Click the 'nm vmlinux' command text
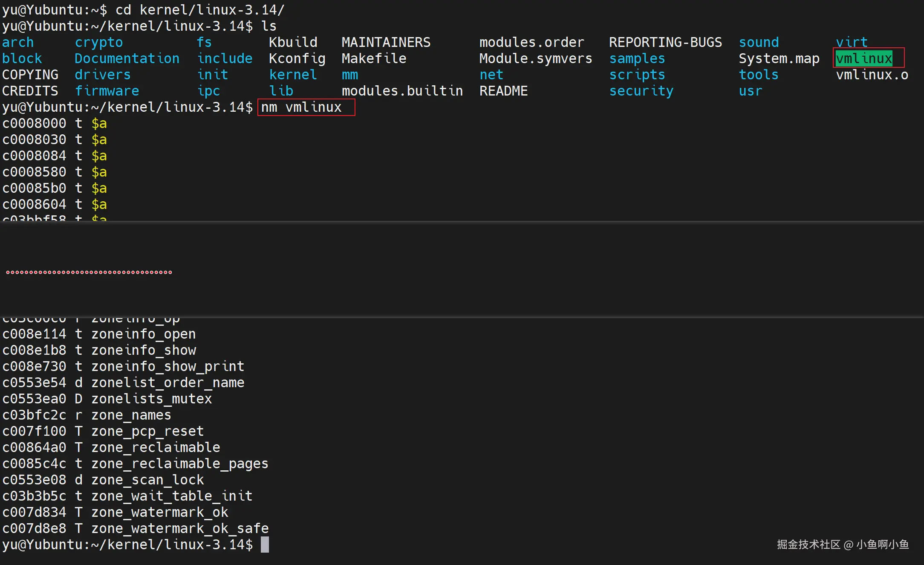 [301, 107]
